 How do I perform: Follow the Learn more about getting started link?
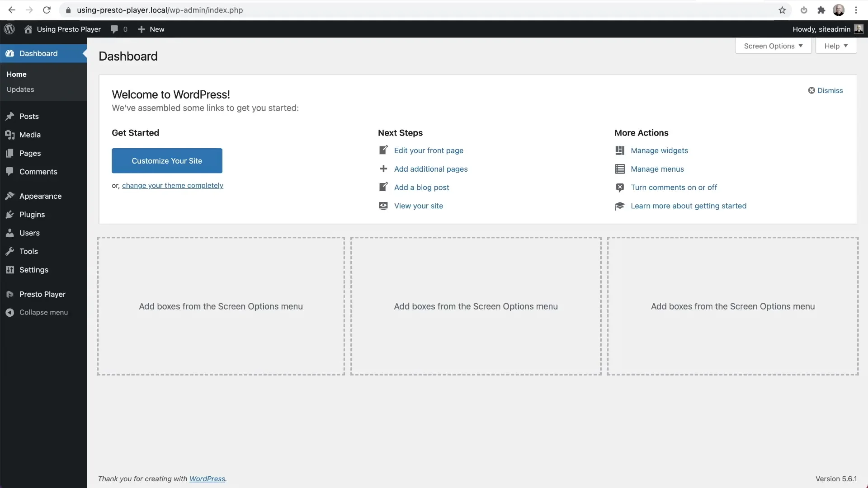point(689,206)
